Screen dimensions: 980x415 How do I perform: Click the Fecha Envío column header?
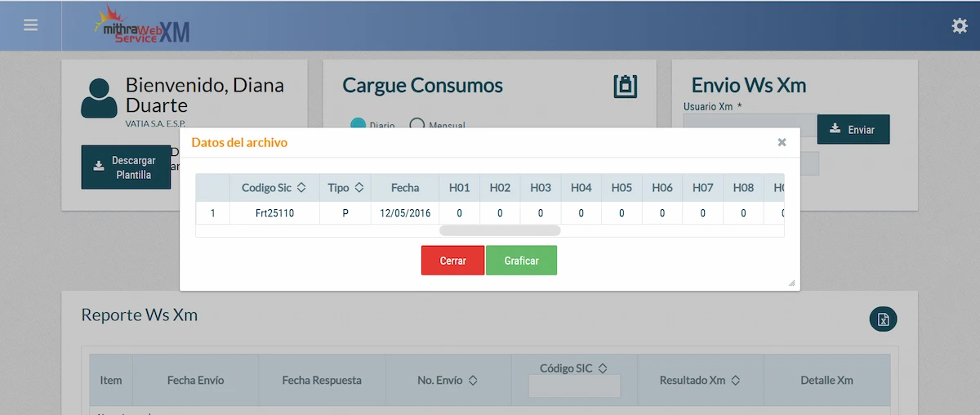click(195, 380)
